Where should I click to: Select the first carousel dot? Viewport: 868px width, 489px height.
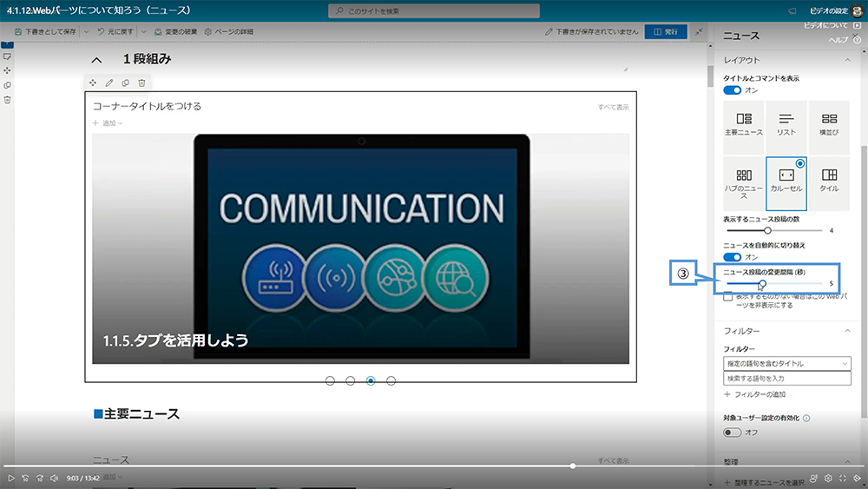(x=331, y=381)
